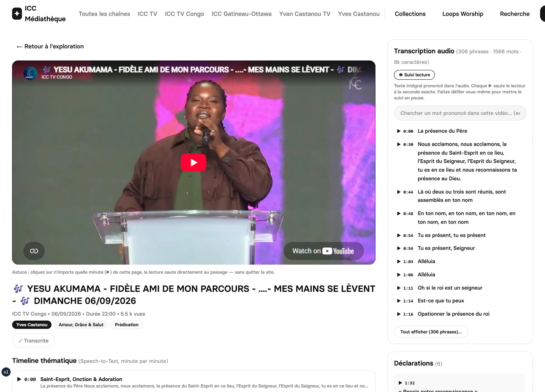Click Retour à l'exploration link
The width and height of the screenshot is (545, 392).
pyautogui.click(x=50, y=46)
